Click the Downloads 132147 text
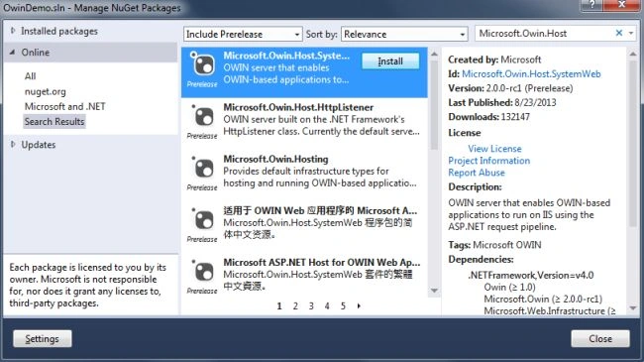This screenshot has width=644, height=362. pyautogui.click(x=488, y=117)
